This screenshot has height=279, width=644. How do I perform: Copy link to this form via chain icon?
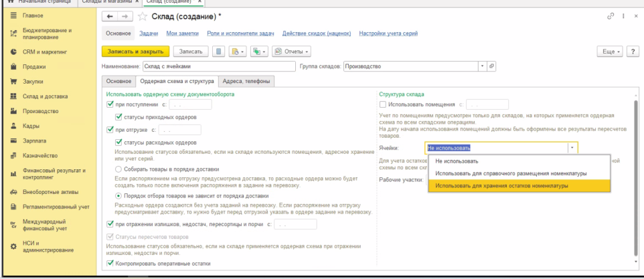click(610, 15)
